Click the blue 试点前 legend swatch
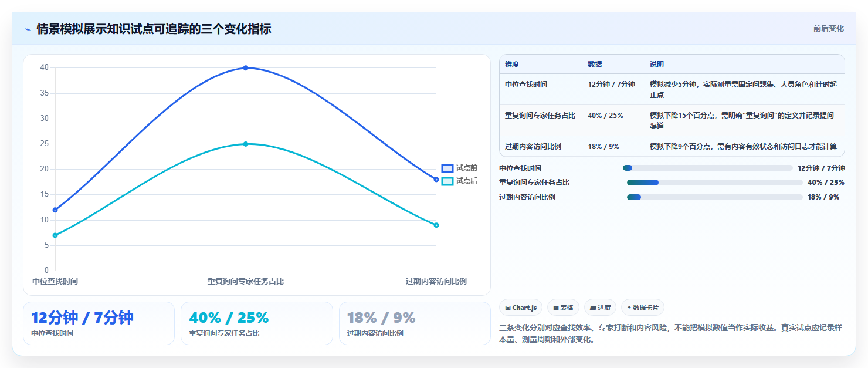868x368 pixels. click(x=447, y=168)
